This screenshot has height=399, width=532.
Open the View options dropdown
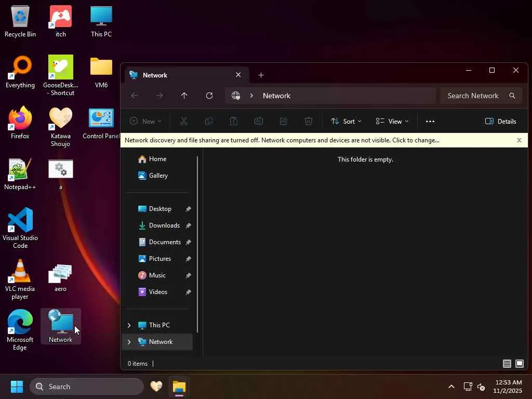point(392,121)
